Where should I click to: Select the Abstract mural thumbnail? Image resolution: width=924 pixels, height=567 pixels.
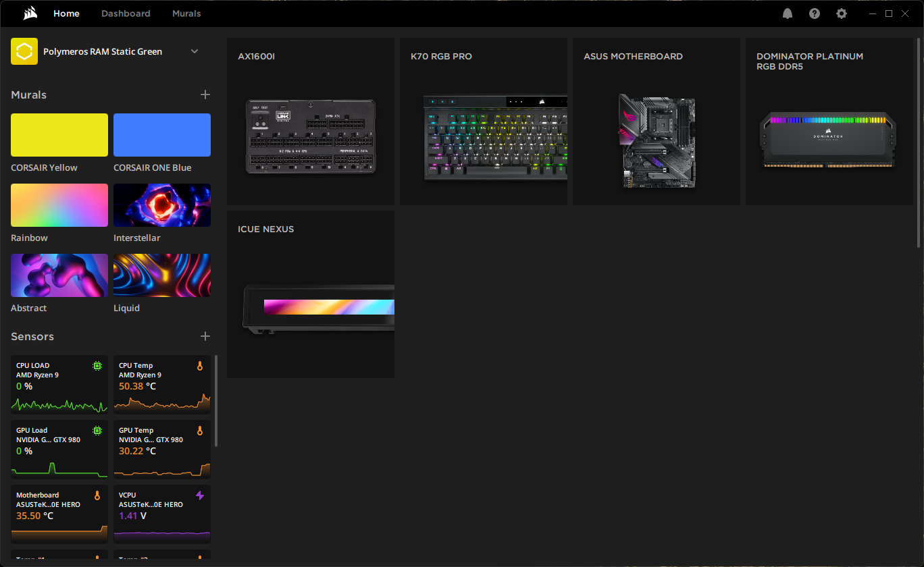point(59,275)
